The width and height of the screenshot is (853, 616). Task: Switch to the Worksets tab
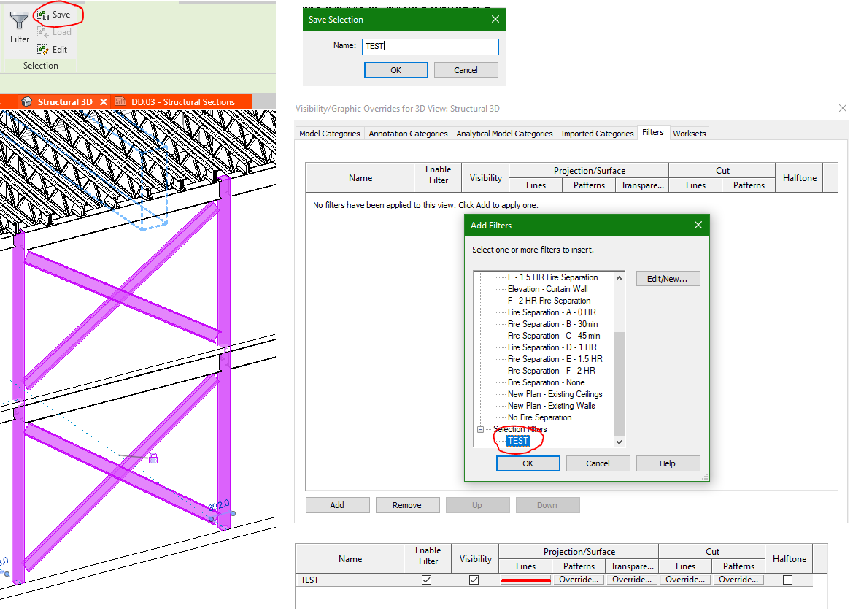[689, 133]
